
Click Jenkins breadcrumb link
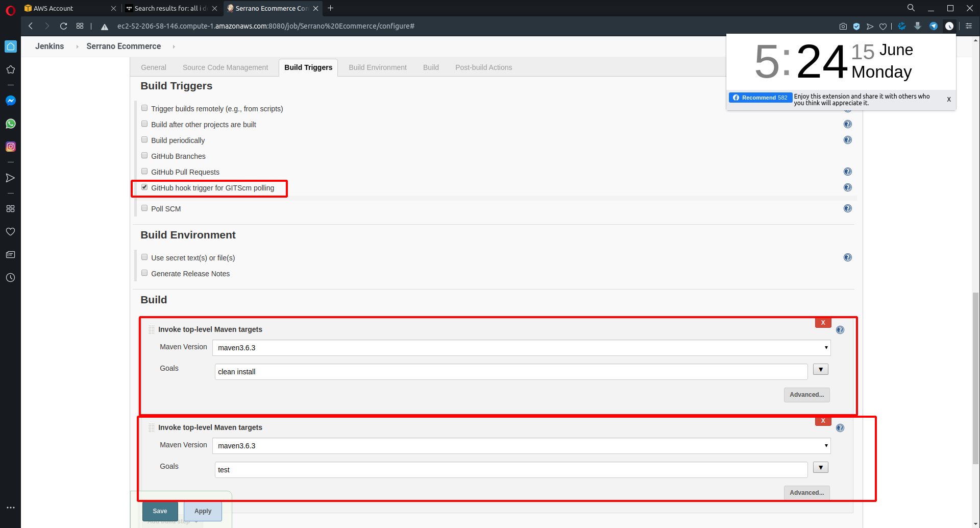click(50, 46)
